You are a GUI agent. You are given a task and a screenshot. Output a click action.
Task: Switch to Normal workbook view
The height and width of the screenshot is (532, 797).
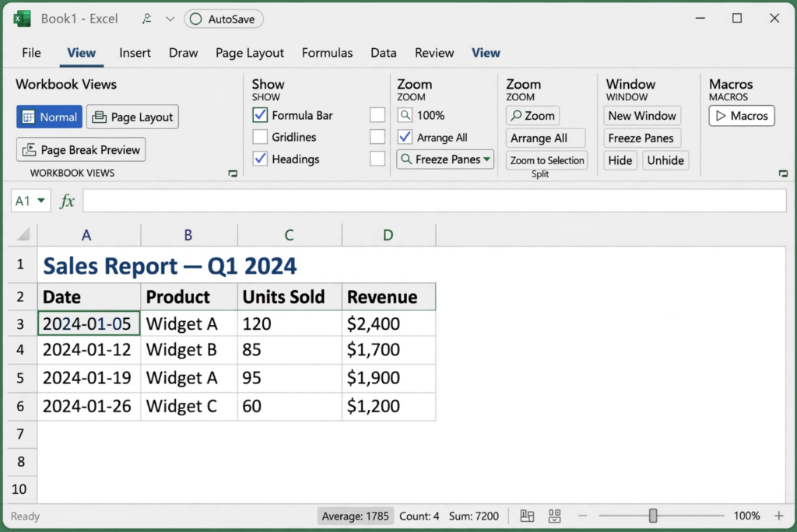49,117
